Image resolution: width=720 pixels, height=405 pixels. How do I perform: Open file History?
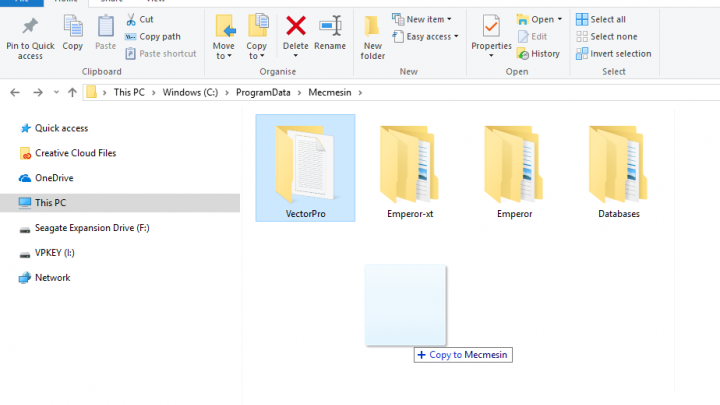point(538,54)
